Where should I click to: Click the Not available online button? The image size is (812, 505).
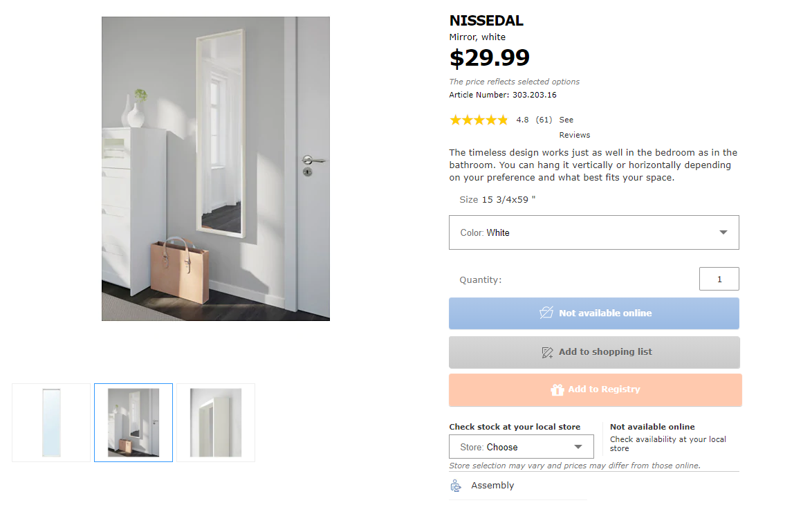(x=594, y=313)
